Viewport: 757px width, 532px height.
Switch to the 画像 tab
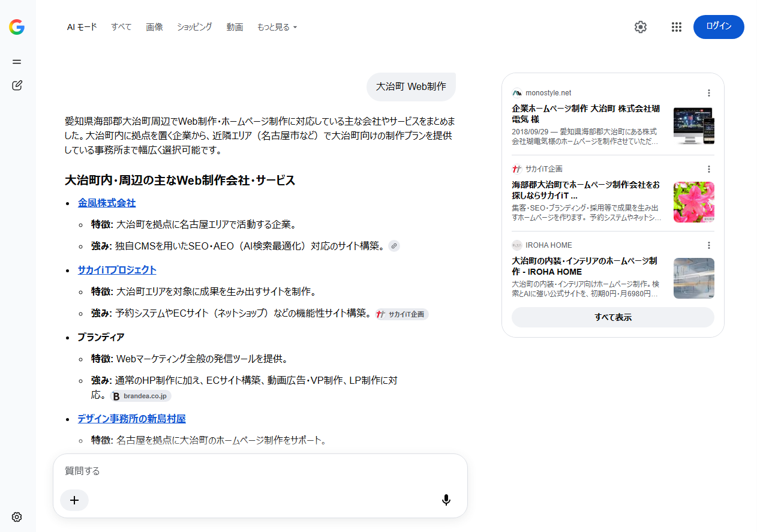click(x=154, y=27)
